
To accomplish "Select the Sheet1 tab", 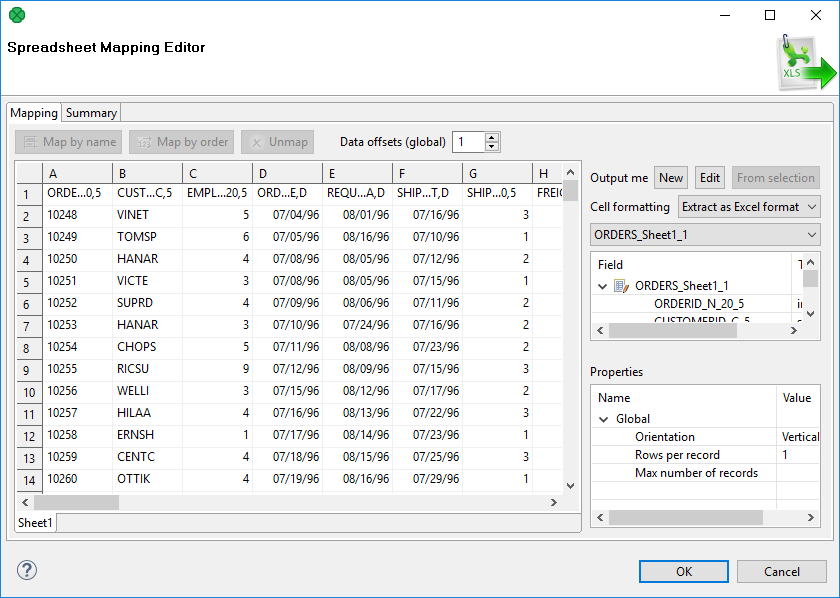I will [34, 522].
